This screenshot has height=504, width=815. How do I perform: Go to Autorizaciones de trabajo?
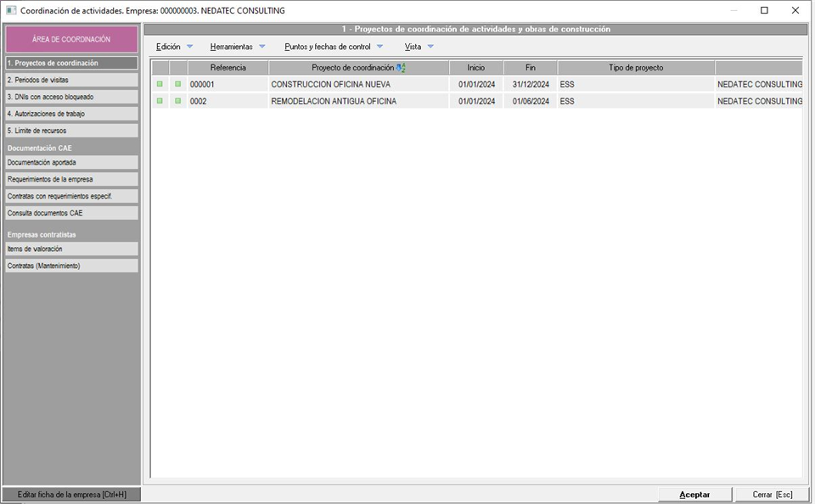pos(71,114)
